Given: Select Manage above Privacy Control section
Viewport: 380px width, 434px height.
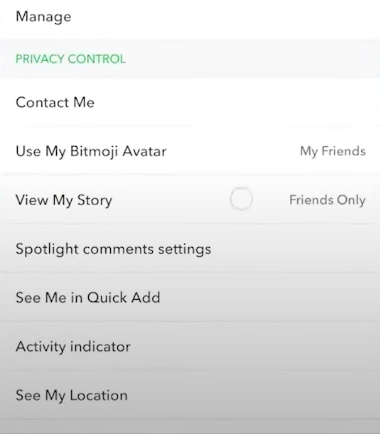Looking at the screenshot, I should pos(190,19).
